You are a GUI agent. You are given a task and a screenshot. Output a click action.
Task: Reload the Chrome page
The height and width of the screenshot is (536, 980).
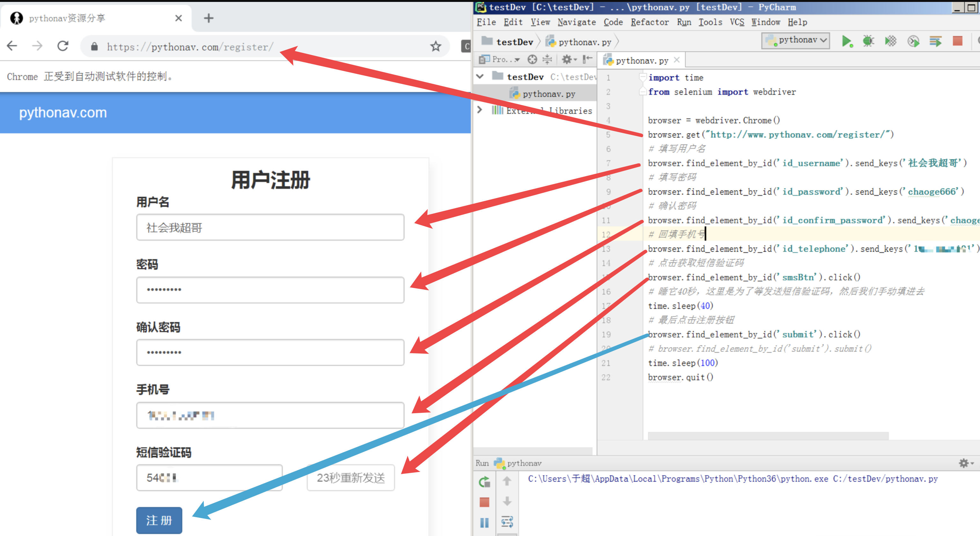point(63,46)
